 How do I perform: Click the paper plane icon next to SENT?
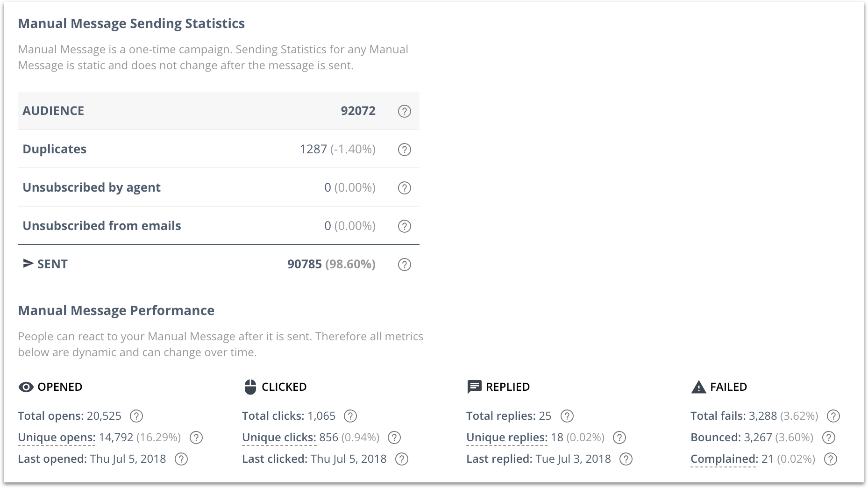coord(27,264)
